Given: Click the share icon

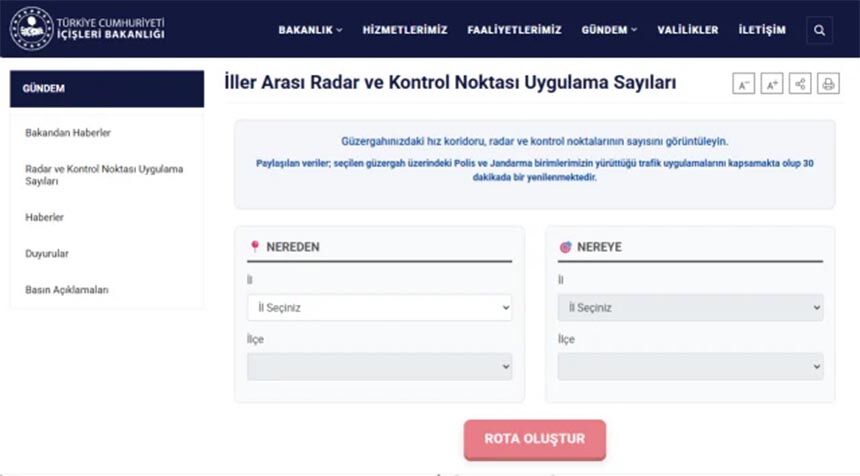Looking at the screenshot, I should (x=800, y=85).
